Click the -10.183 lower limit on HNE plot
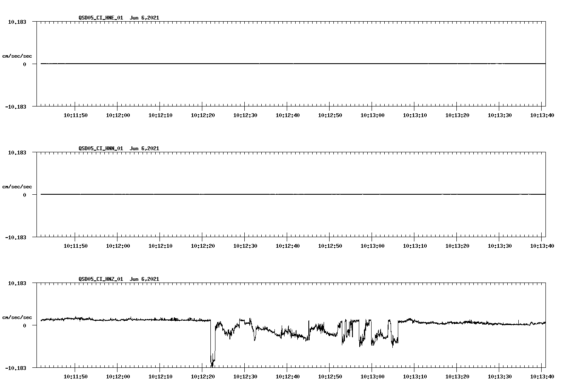576x392 pixels. [16, 107]
